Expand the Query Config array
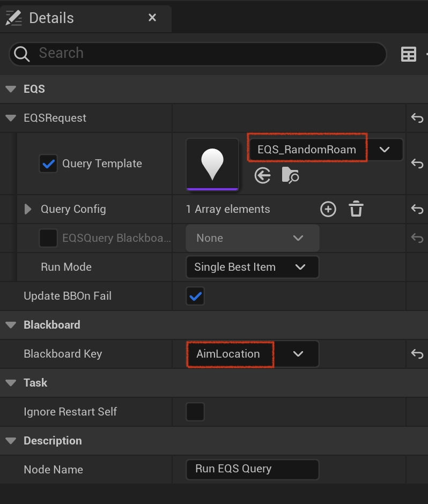This screenshot has height=504, width=428. pyautogui.click(x=28, y=209)
